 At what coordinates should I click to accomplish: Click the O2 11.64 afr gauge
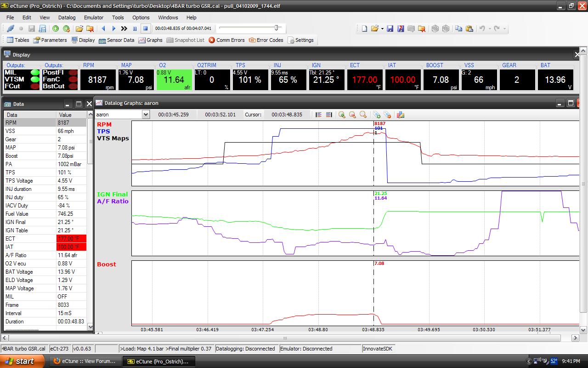(x=174, y=79)
